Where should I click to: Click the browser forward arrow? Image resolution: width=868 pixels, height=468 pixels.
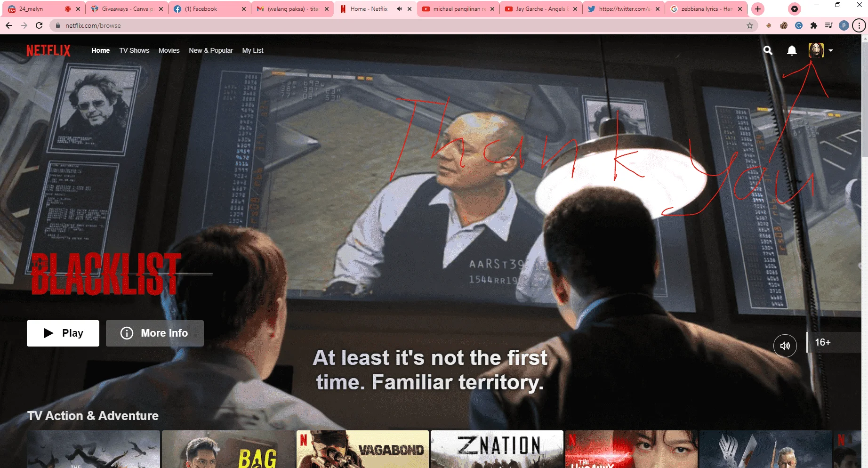(24, 25)
